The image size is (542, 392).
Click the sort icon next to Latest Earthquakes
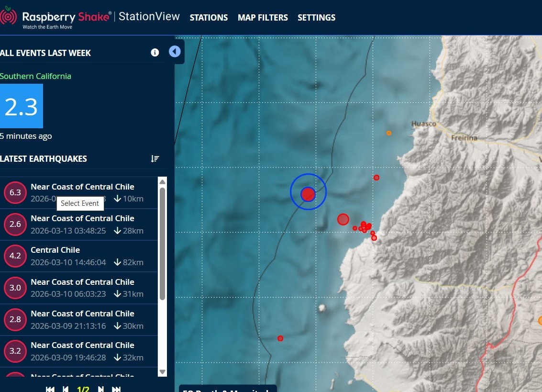click(x=155, y=158)
